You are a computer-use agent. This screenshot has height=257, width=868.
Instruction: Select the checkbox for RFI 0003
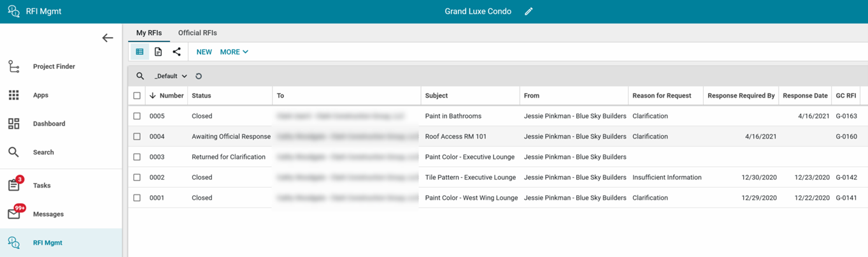(x=137, y=157)
